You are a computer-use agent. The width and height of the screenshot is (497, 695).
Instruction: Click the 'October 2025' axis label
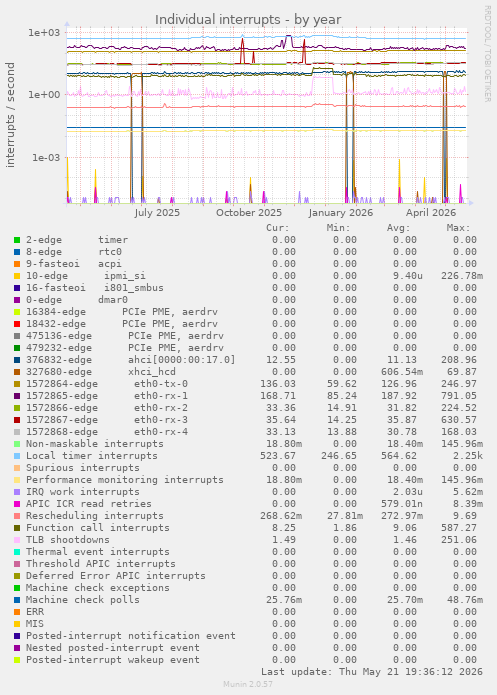point(249,212)
